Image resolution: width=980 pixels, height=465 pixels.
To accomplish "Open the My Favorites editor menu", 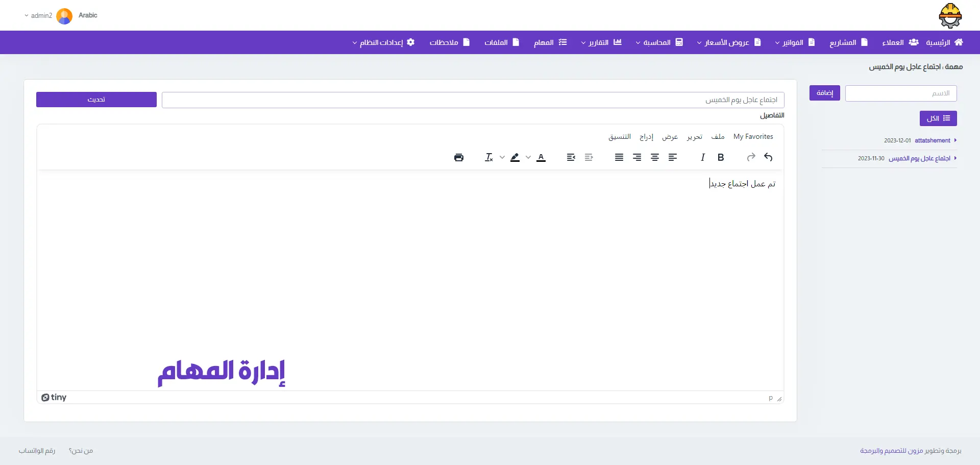I will pos(753,137).
